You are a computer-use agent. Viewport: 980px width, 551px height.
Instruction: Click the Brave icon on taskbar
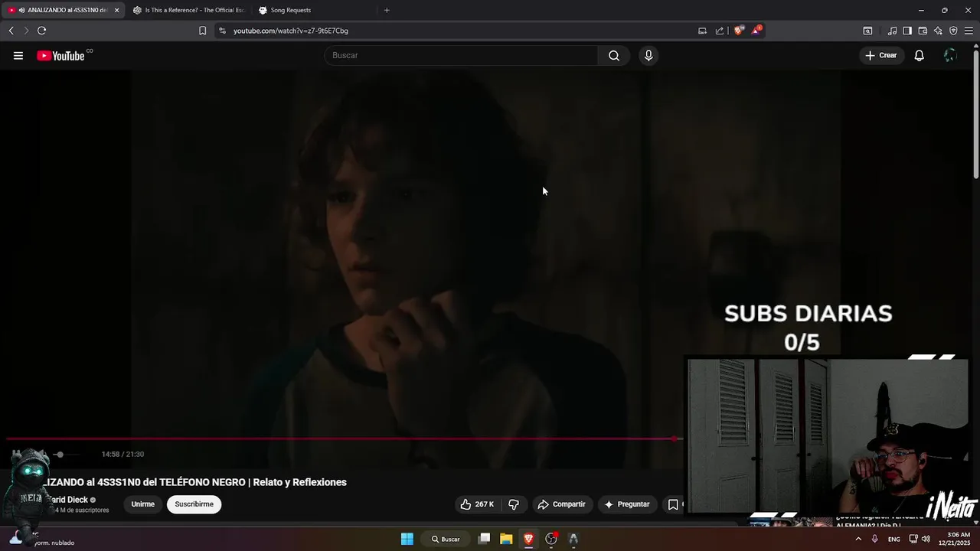click(528, 539)
